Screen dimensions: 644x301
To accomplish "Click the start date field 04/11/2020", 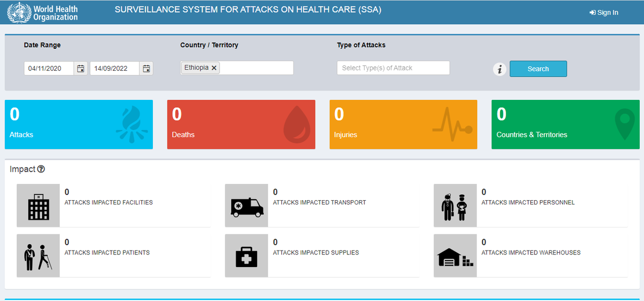I will 49,69.
